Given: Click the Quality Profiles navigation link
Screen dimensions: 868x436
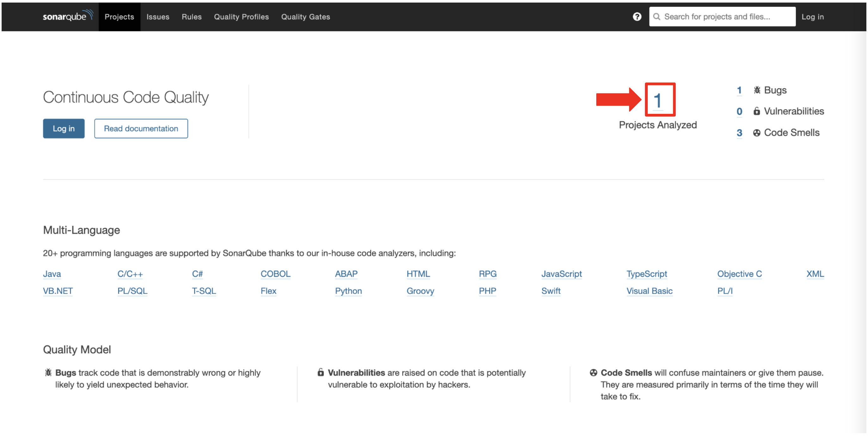Looking at the screenshot, I should pyautogui.click(x=242, y=16).
